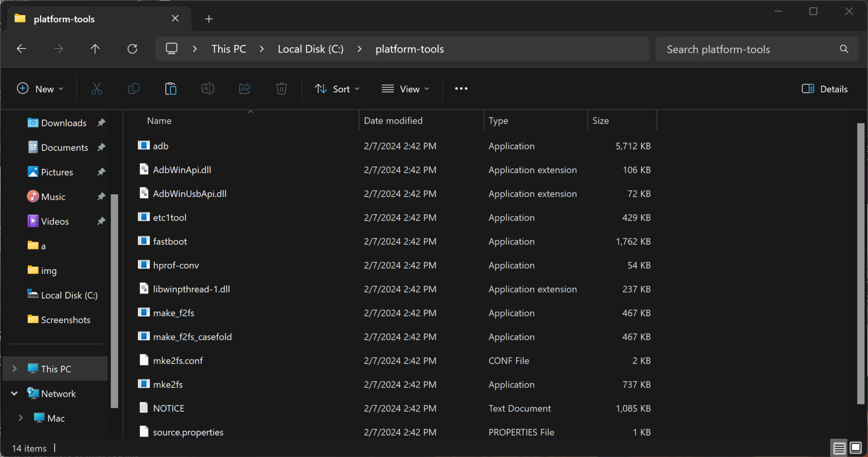Click the Copy icon in toolbar
Screen dimensions: 868x457
tap(134, 89)
